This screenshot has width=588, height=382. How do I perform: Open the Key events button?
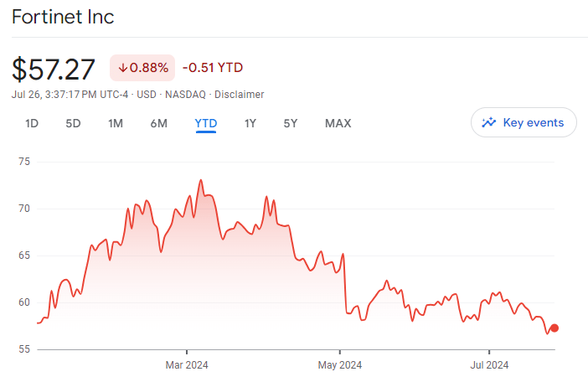pos(524,122)
